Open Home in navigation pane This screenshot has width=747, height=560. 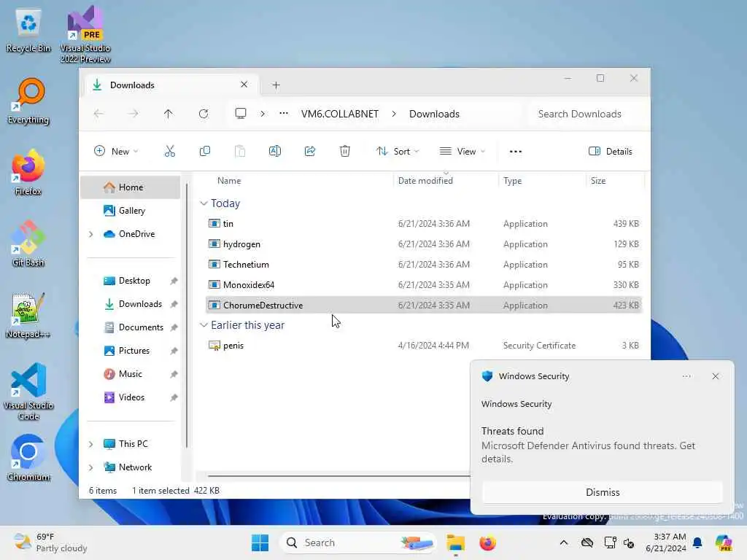tap(131, 187)
